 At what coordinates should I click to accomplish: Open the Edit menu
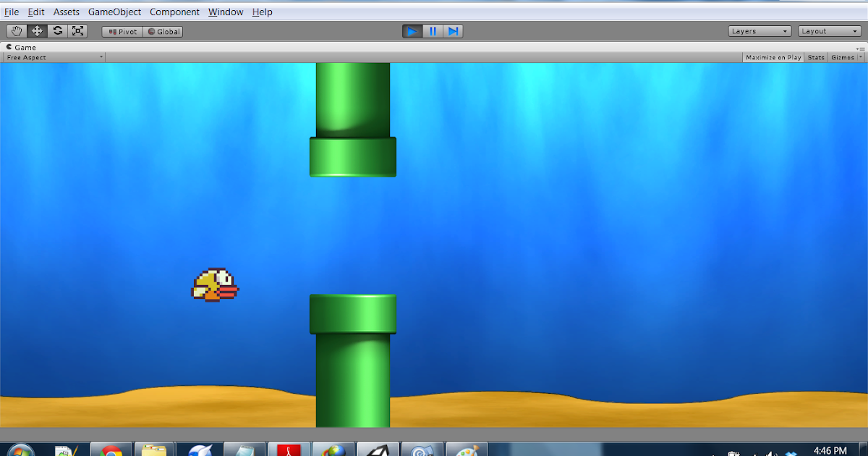[x=36, y=12]
